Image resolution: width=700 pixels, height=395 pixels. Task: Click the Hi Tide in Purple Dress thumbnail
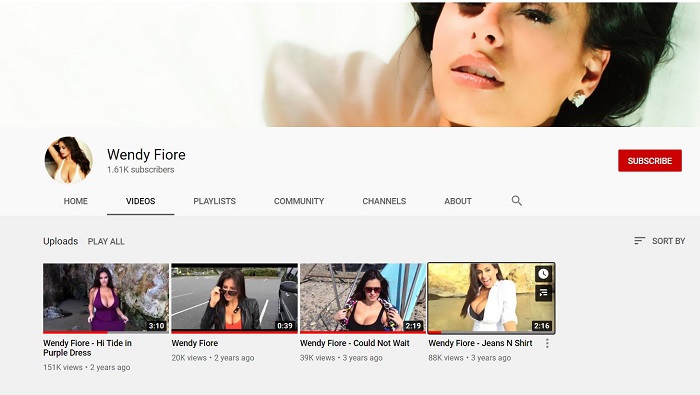(106, 298)
